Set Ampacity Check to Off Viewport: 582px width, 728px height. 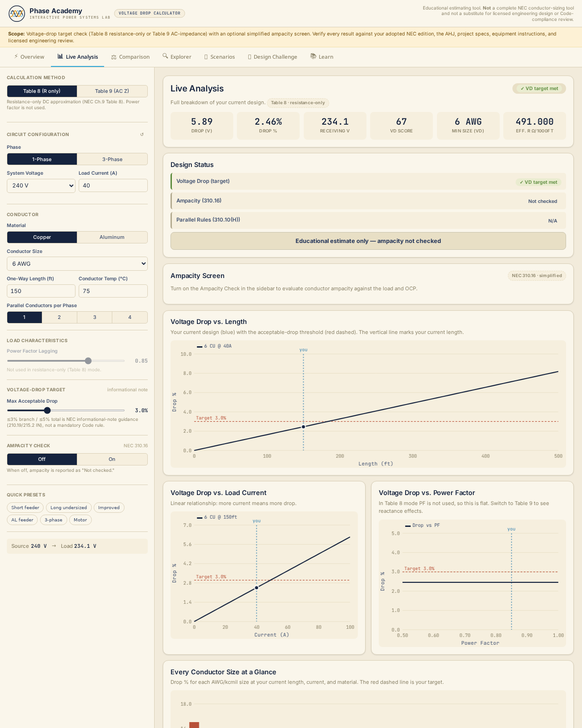pos(42,459)
